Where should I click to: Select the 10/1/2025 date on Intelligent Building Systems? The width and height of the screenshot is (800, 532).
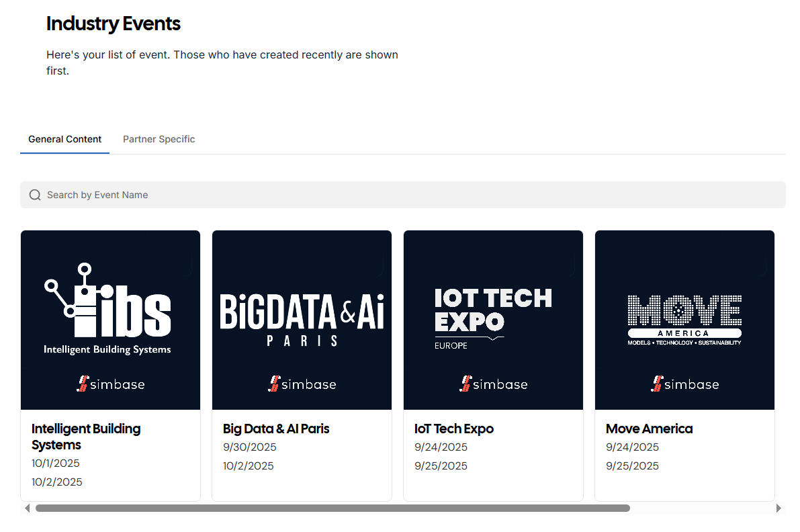tap(56, 463)
